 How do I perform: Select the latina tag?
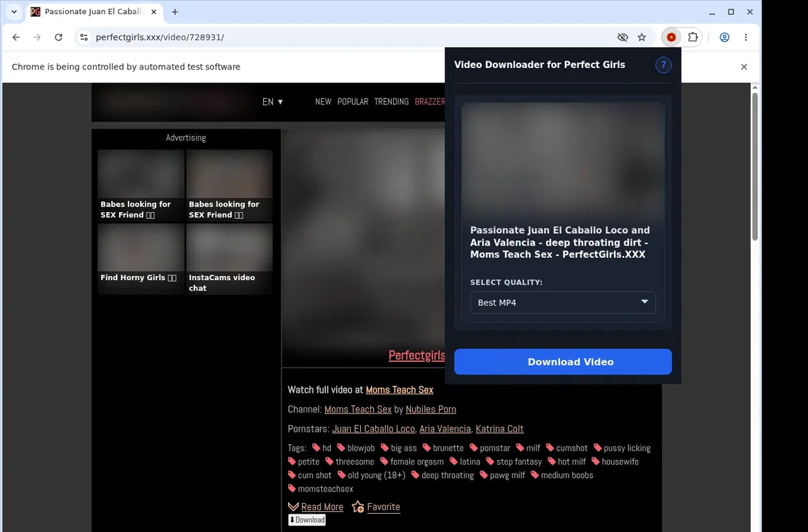465,461
